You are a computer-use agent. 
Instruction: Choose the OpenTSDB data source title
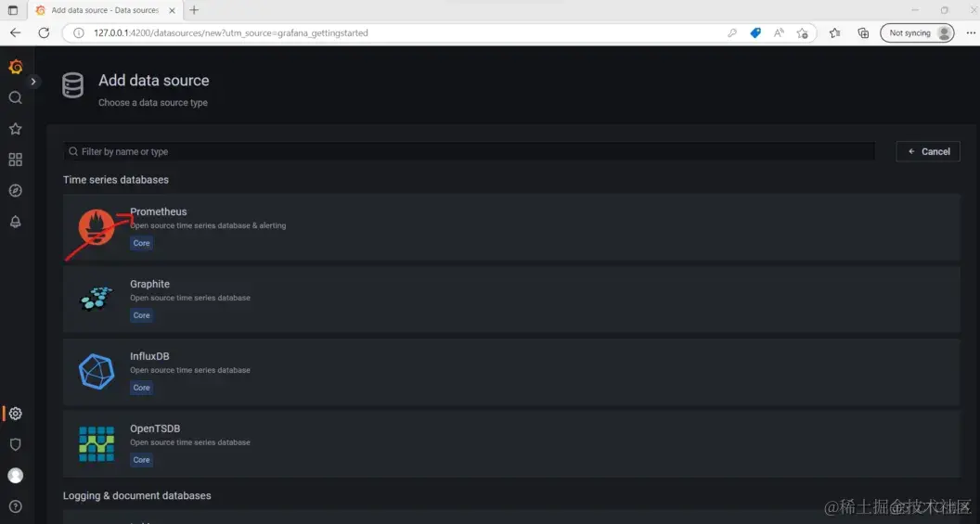155,428
